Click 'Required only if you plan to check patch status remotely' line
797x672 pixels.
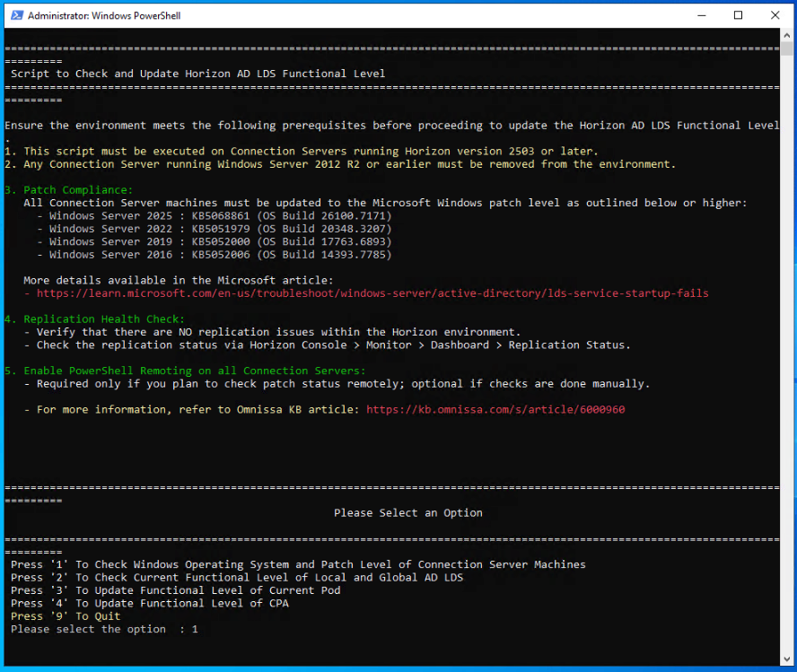[x=337, y=384]
